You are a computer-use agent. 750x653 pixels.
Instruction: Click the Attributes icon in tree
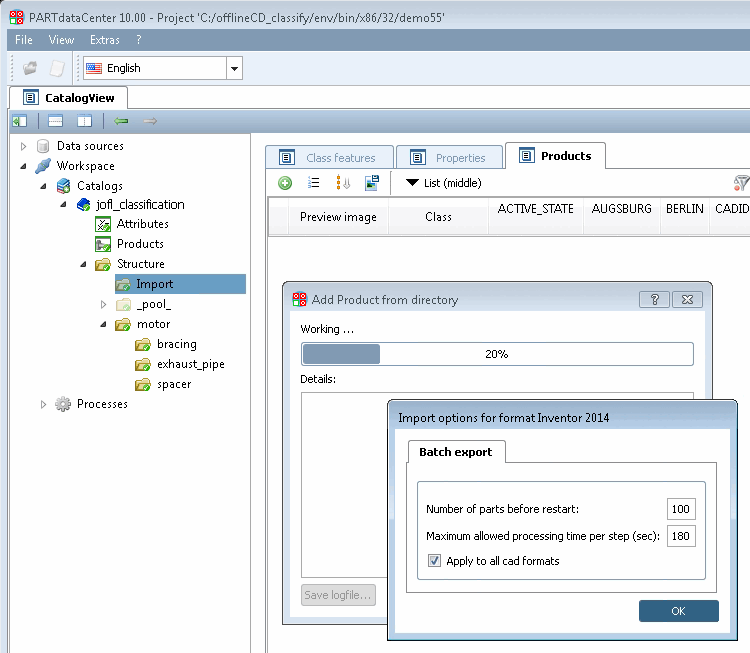(x=103, y=224)
